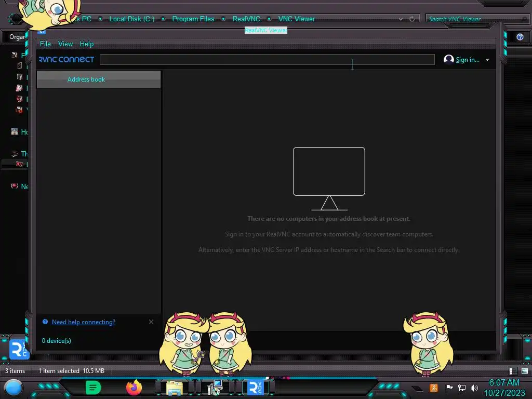Expand the dropdown arrow next to Sign in
This screenshot has height=399, width=532.
coord(487,60)
